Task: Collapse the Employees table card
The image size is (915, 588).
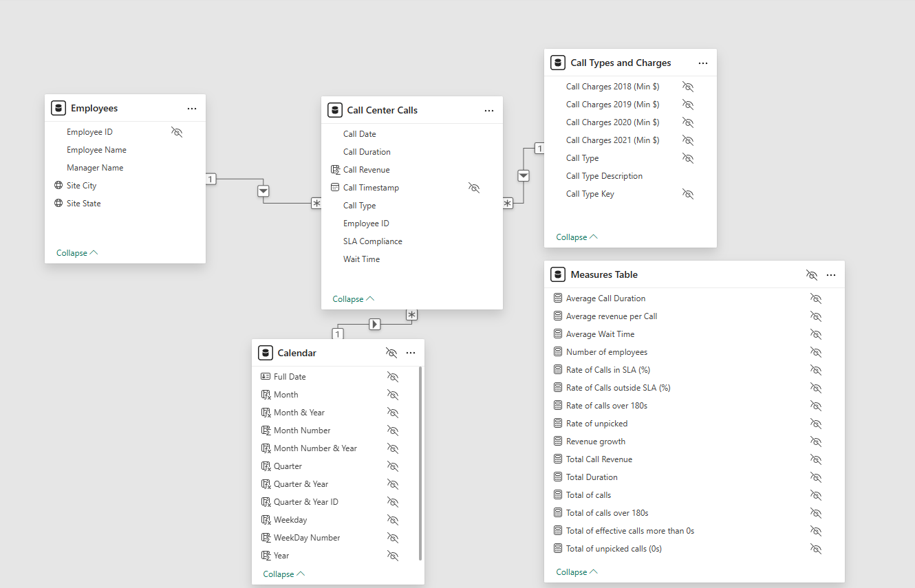Action: tap(76, 253)
